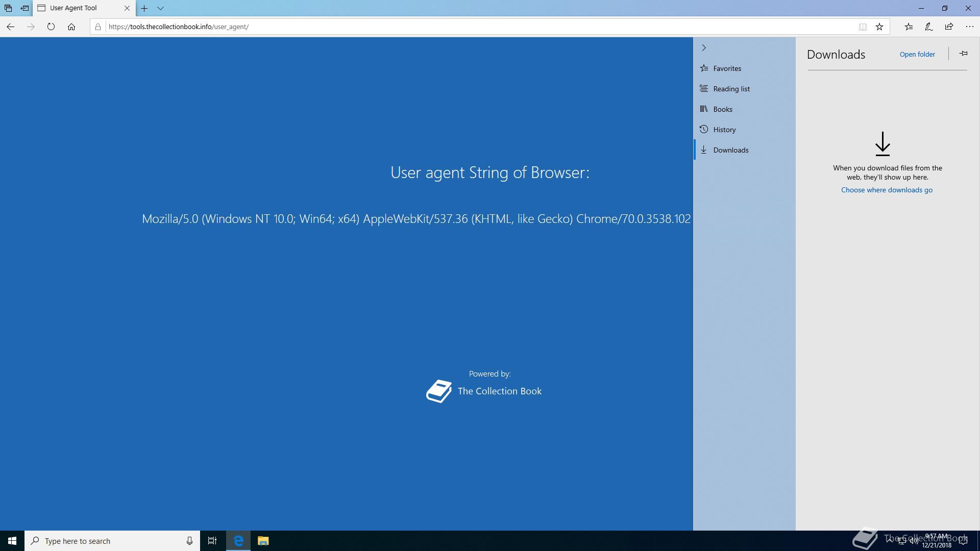Screen dimensions: 980x551
Task: Click the Refresh page icon
Action: pyautogui.click(x=51, y=27)
